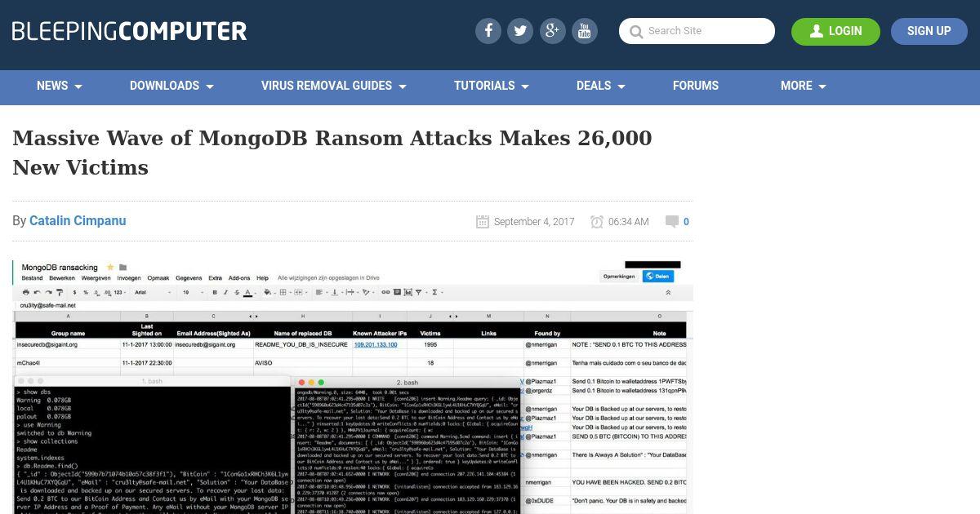Expand the MORE dropdown menu
The image size is (980, 514).
804,86
